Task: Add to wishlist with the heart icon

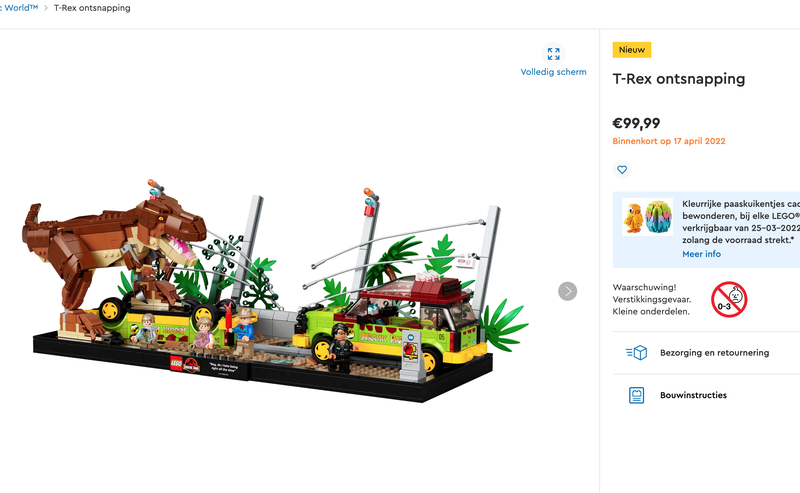Action: (622, 169)
